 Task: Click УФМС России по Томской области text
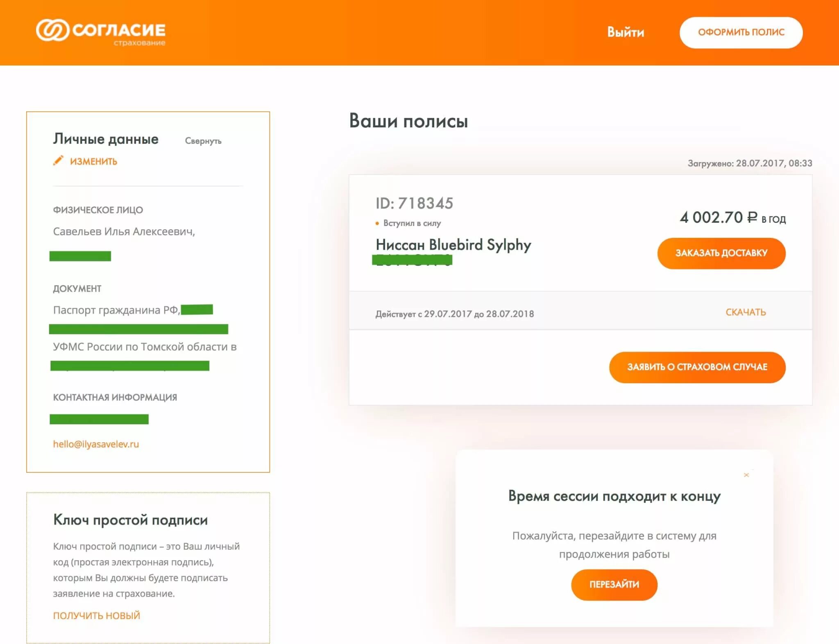tap(145, 347)
